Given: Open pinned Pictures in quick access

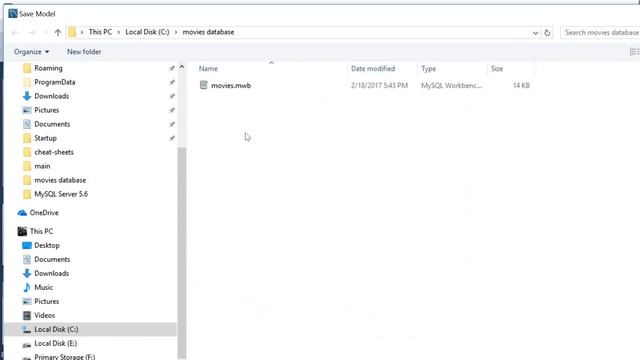Looking at the screenshot, I should [x=47, y=110].
